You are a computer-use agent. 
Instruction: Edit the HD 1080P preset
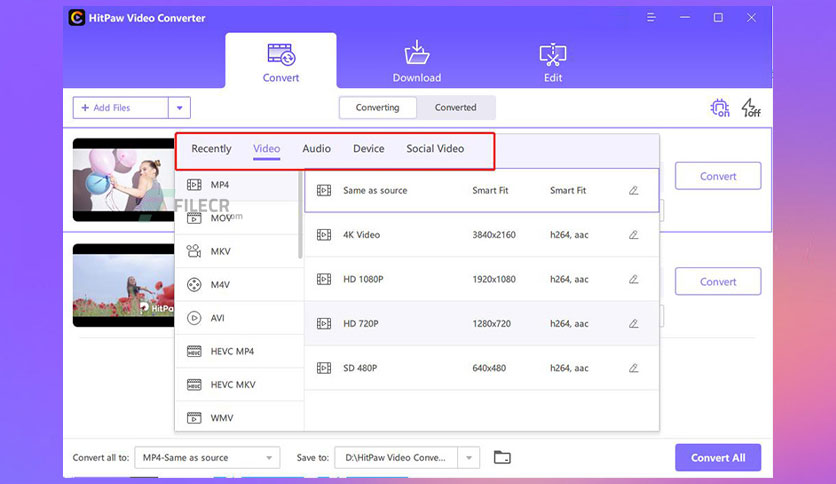pos(633,279)
